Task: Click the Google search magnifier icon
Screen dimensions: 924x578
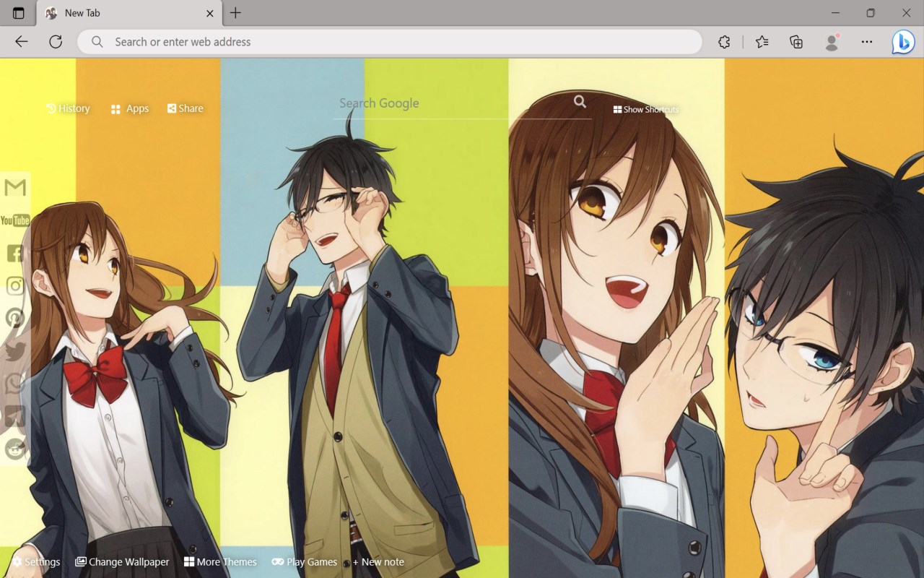Action: 580,102
